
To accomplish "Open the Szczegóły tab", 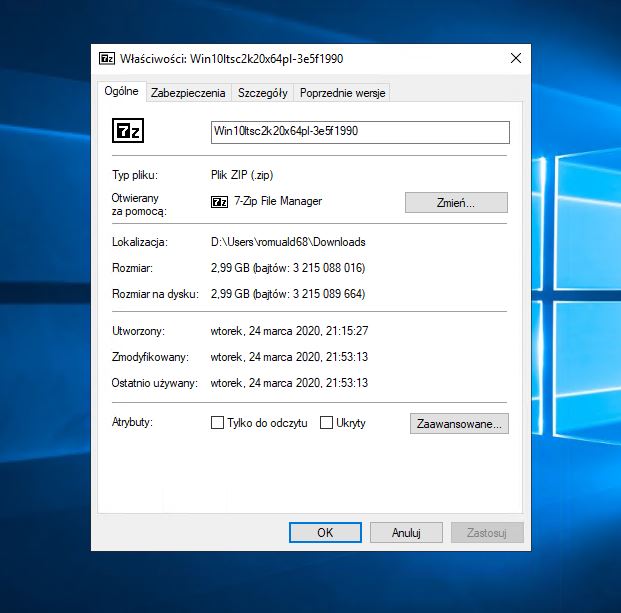I will [x=263, y=93].
